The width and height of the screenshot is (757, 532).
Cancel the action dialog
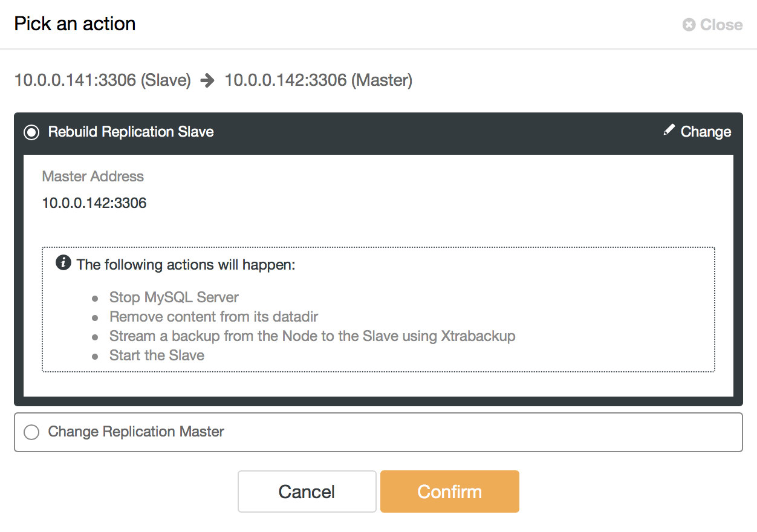(x=307, y=491)
